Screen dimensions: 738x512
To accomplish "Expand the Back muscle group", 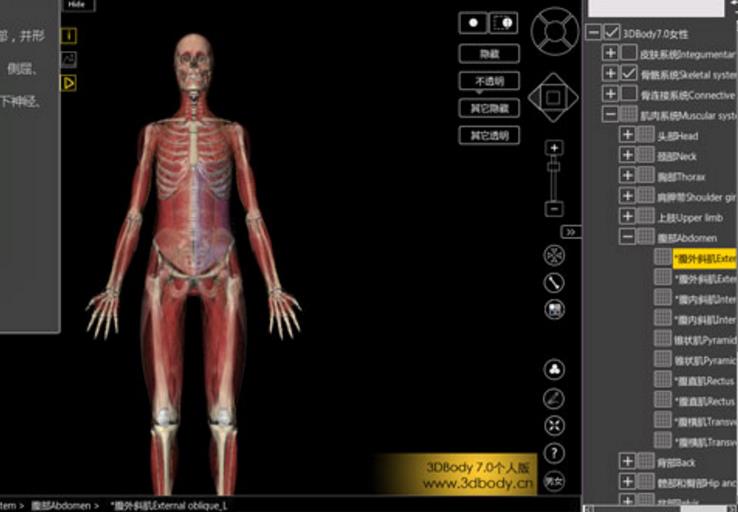I will coord(627,461).
